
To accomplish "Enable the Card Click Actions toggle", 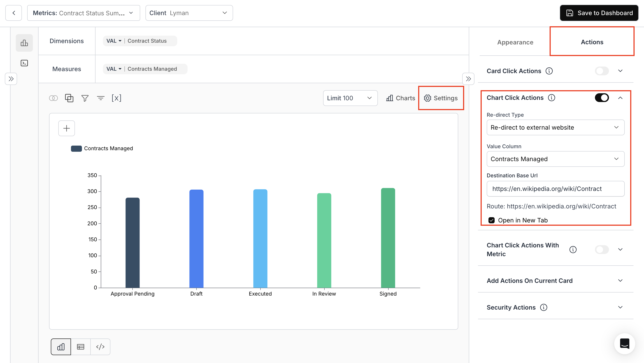I will click(602, 71).
